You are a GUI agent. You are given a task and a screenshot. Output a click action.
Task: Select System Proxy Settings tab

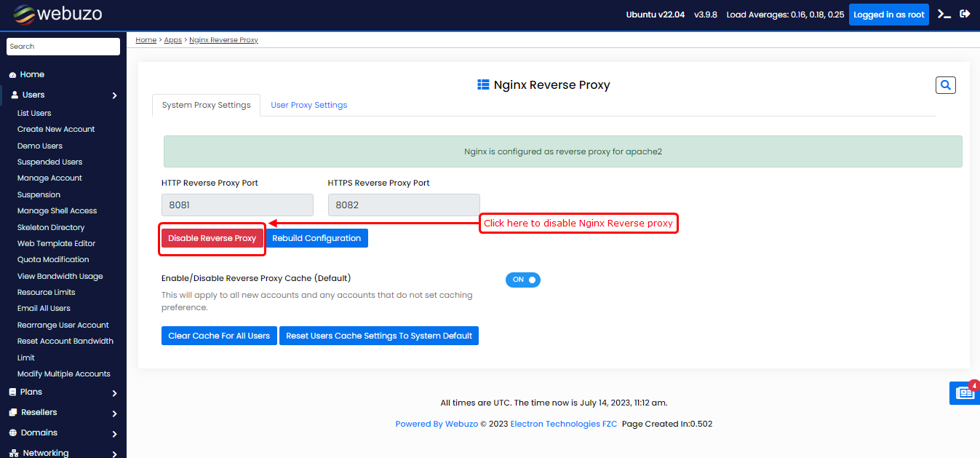(x=206, y=105)
